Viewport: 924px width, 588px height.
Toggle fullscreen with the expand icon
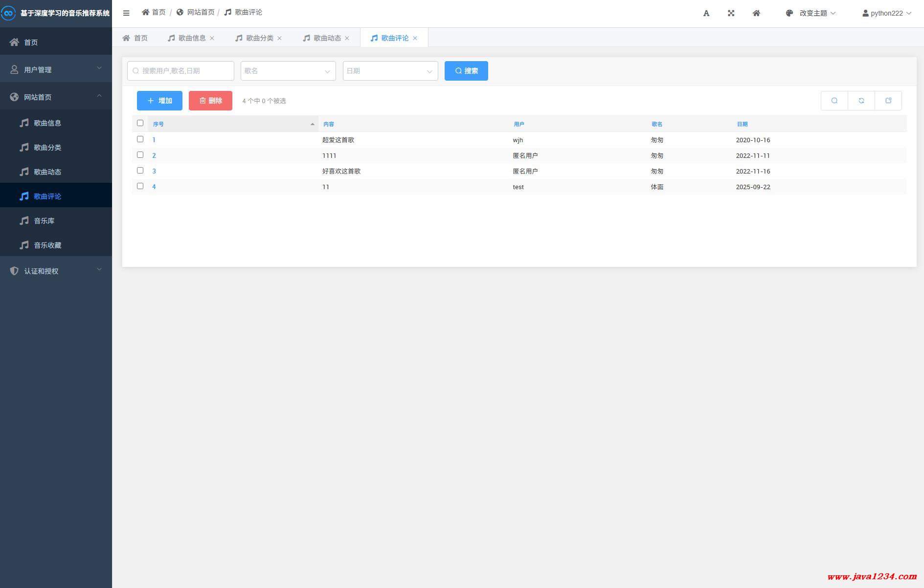tap(731, 13)
